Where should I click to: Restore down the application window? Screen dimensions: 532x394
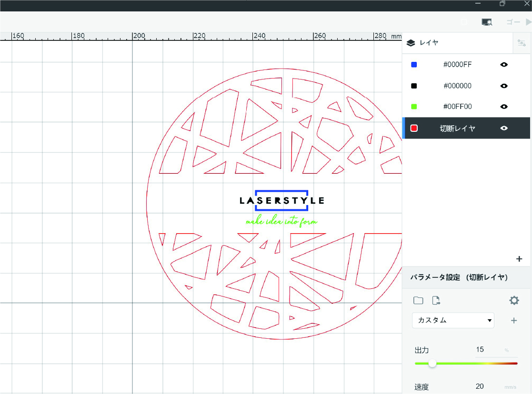[502, 3]
